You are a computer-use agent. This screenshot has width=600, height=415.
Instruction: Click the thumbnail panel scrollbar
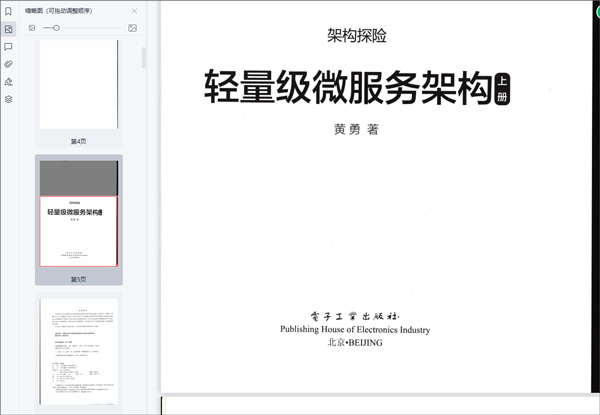144,57
